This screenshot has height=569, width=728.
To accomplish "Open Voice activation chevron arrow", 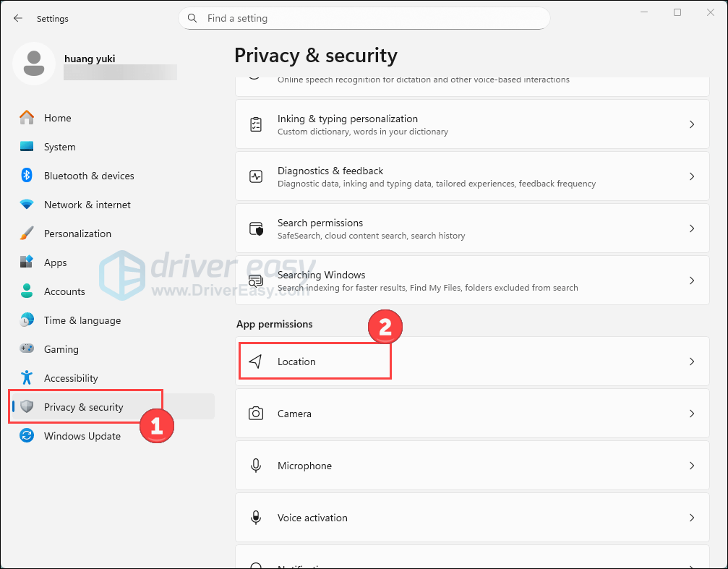I will [691, 518].
